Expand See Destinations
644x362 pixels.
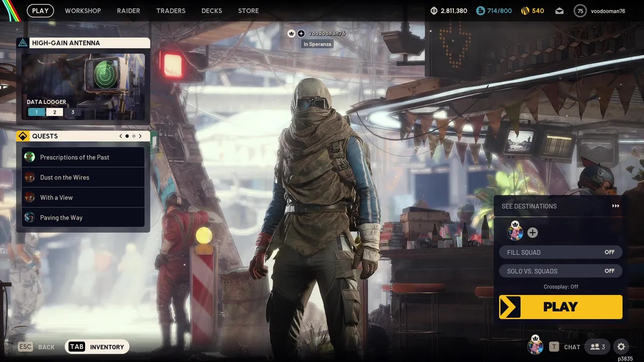point(560,206)
